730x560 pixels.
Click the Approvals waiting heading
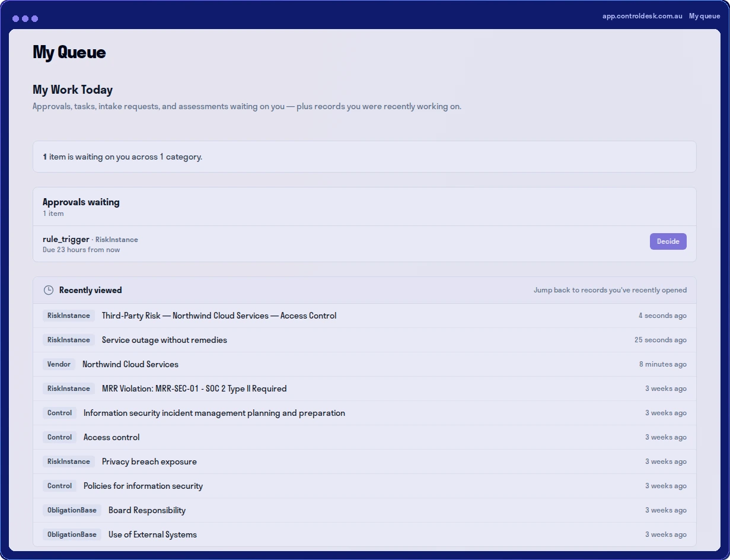coord(81,202)
